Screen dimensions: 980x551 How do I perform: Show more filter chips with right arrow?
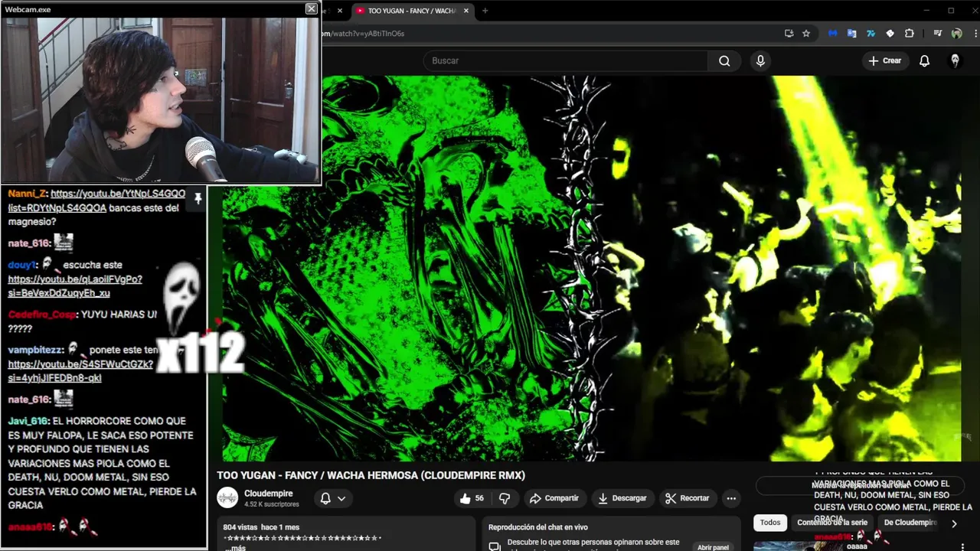pos(954,523)
